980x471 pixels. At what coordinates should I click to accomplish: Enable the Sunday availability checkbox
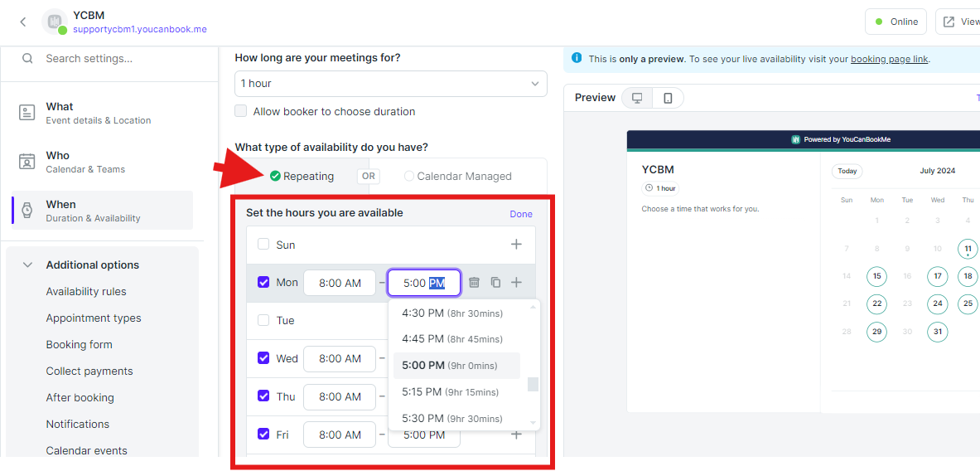tap(263, 245)
